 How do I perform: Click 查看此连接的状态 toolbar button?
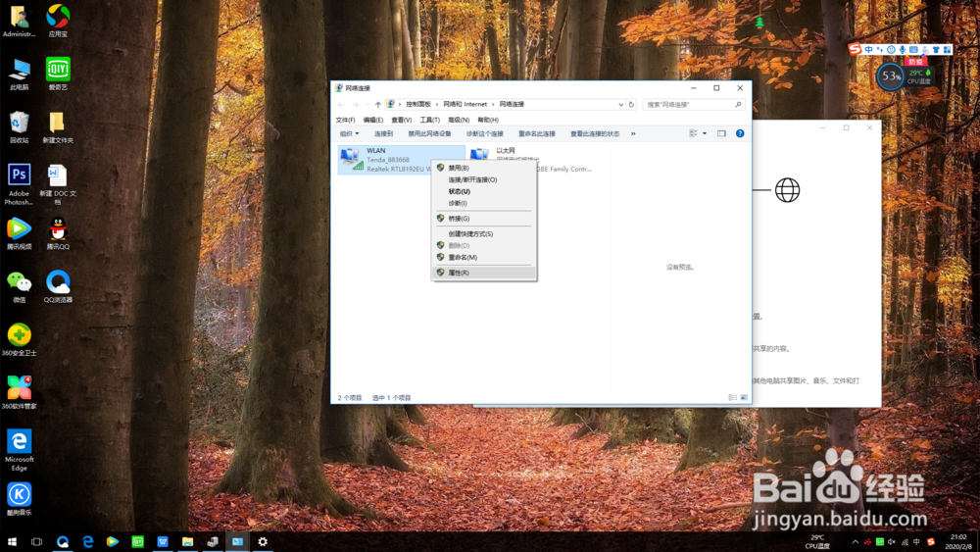(x=595, y=133)
